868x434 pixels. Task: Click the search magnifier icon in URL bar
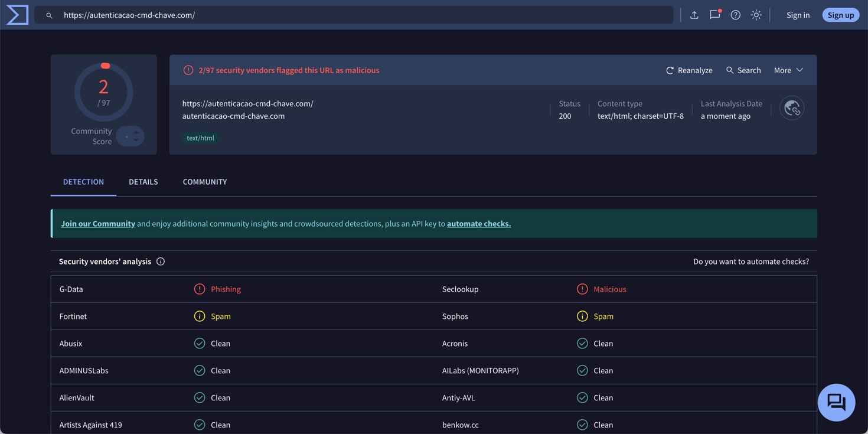pos(49,15)
